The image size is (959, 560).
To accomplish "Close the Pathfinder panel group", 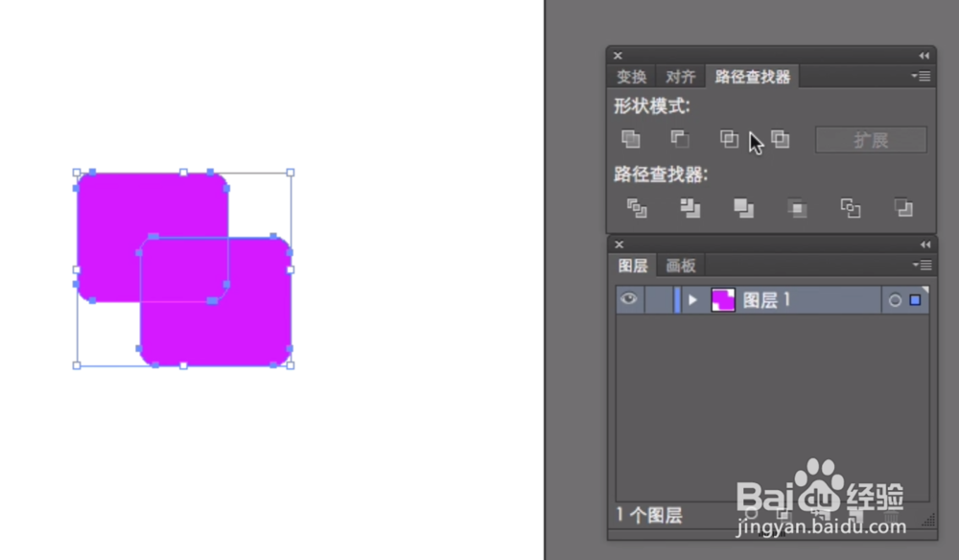I will tap(618, 56).
